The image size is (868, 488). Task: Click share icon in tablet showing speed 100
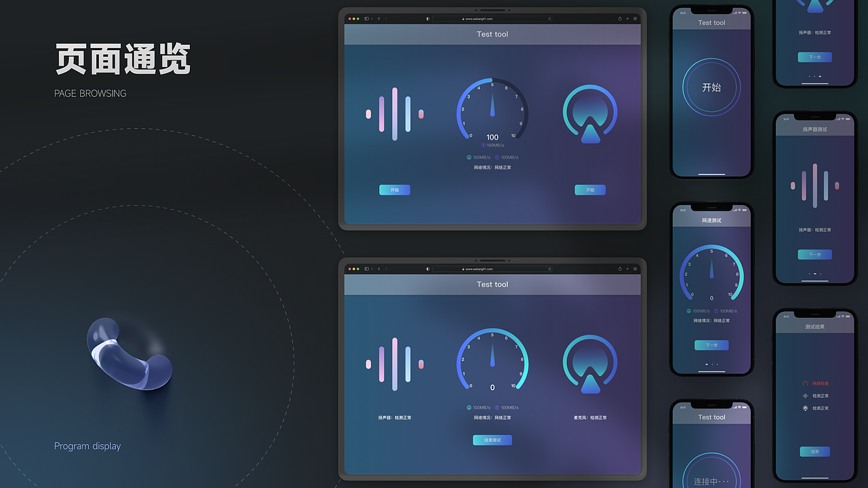pyautogui.click(x=619, y=18)
